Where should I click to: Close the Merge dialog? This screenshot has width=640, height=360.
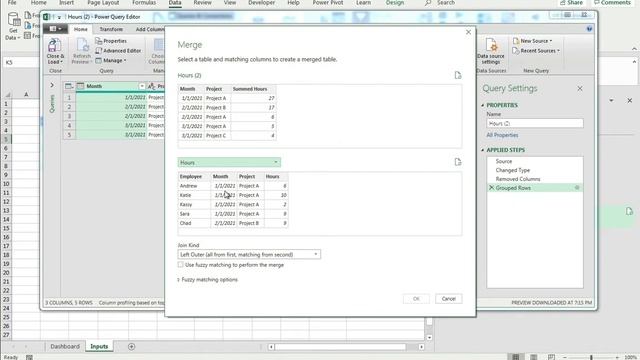[x=468, y=32]
